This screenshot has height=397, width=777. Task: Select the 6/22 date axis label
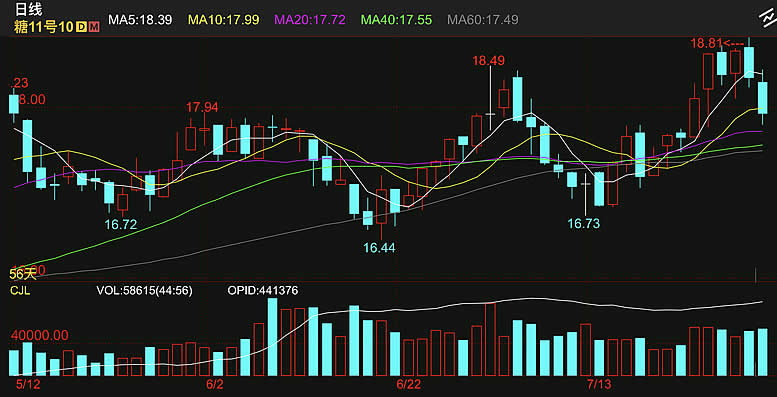[x=408, y=384]
